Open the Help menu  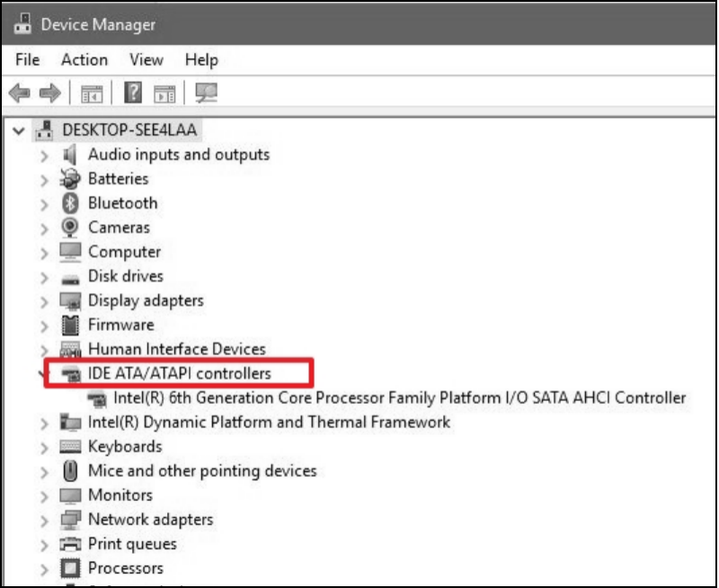pos(201,59)
